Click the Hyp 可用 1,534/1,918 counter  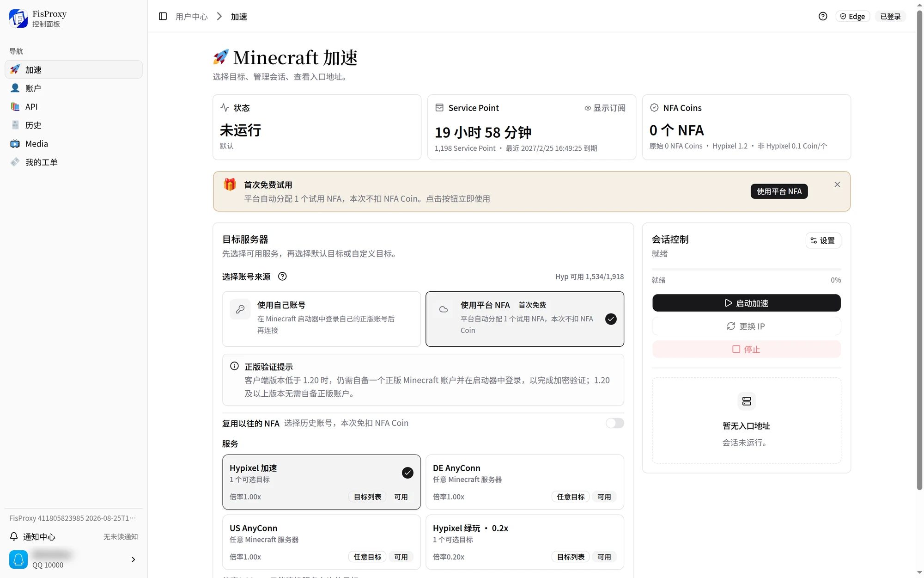click(590, 277)
